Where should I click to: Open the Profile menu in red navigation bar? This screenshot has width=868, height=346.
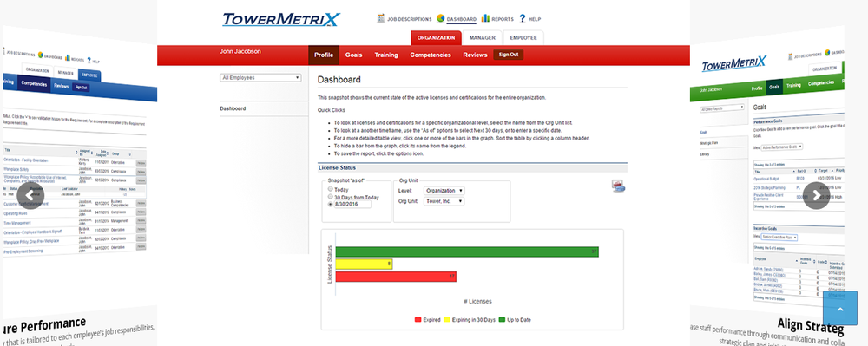tap(324, 55)
